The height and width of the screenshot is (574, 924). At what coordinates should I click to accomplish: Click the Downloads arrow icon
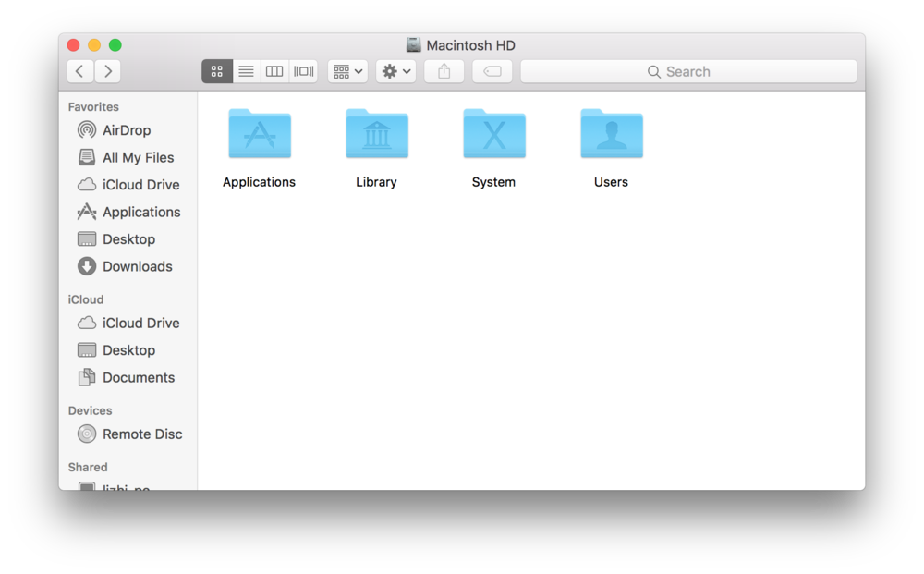pos(87,266)
